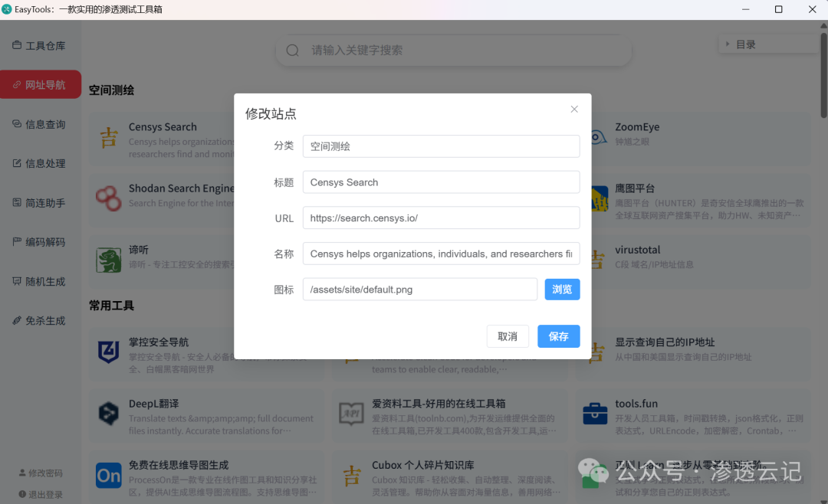Click the 保存 button

tap(559, 336)
